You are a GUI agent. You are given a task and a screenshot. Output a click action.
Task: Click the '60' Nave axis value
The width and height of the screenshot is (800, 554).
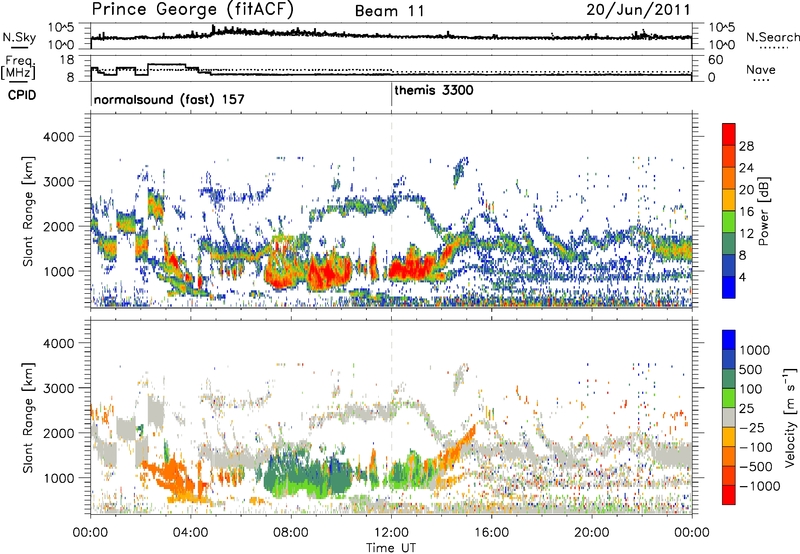coord(716,60)
